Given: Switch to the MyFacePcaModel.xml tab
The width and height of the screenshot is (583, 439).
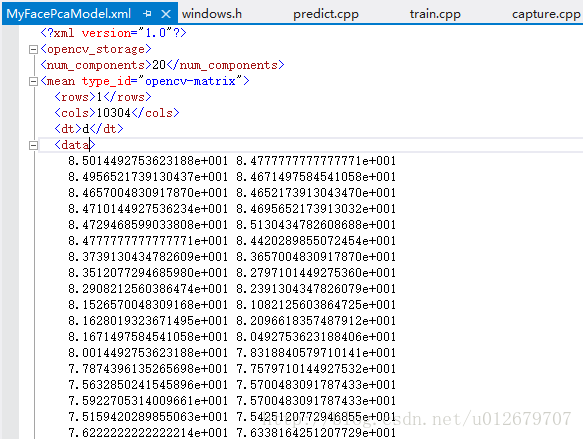Looking at the screenshot, I should (69, 14).
